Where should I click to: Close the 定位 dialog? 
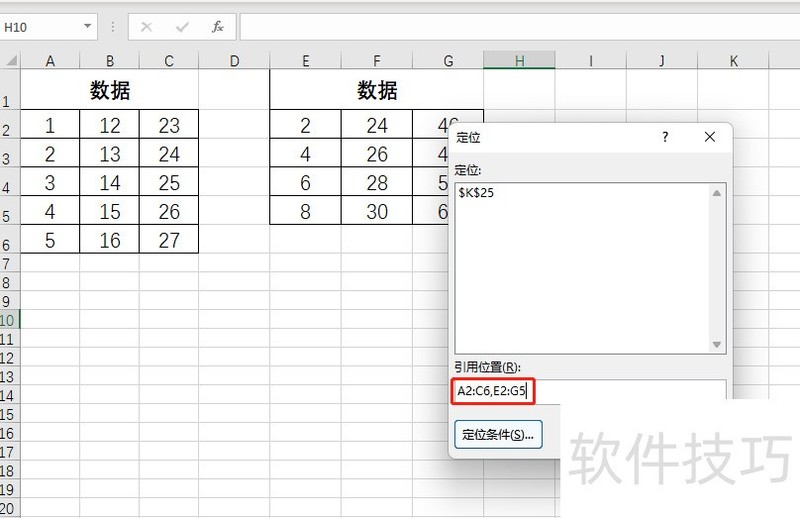click(x=710, y=137)
